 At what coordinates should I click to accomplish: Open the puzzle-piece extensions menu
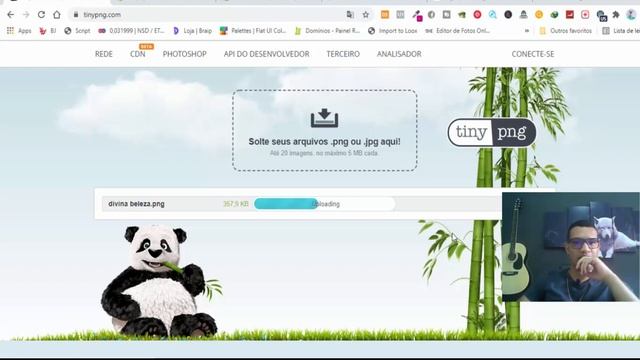(x=616, y=15)
